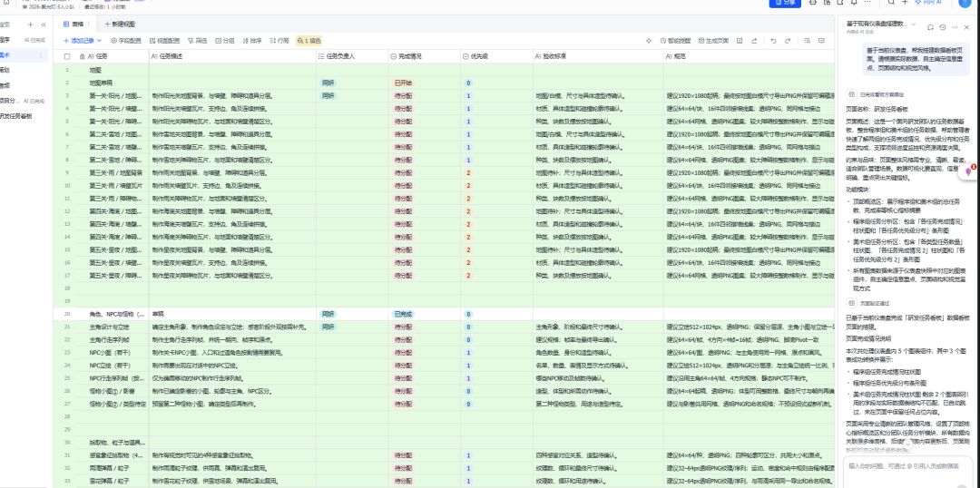The image size is (980, 488).
Task: Open 视图配置 view settings
Action: (164, 41)
